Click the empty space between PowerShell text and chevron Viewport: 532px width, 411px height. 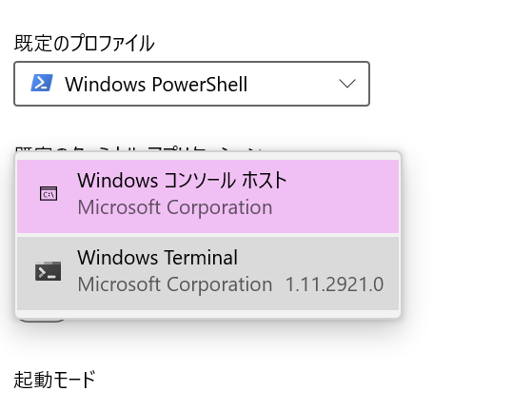[292, 84]
